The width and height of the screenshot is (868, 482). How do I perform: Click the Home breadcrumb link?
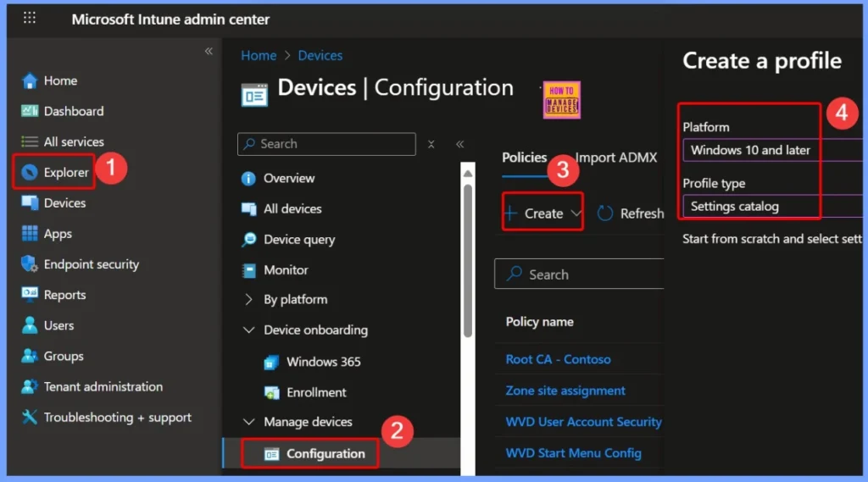pos(259,55)
